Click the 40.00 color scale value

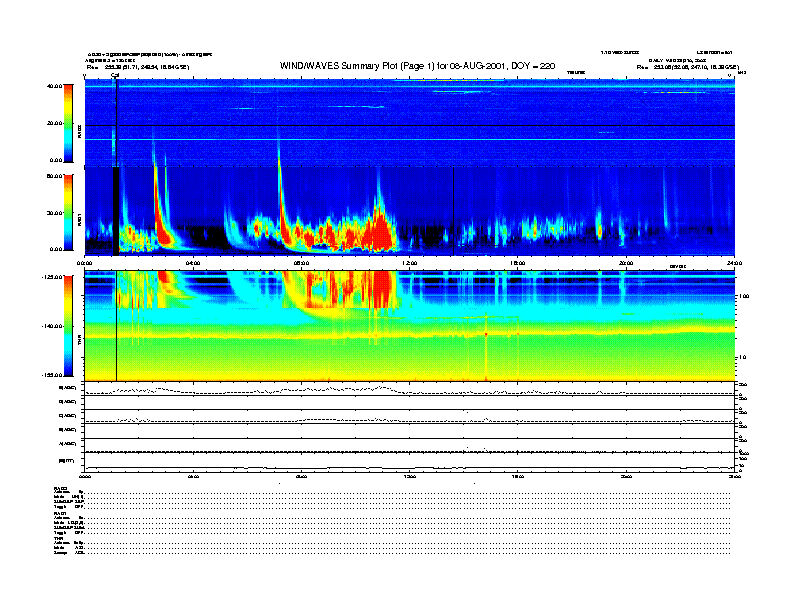[54, 86]
